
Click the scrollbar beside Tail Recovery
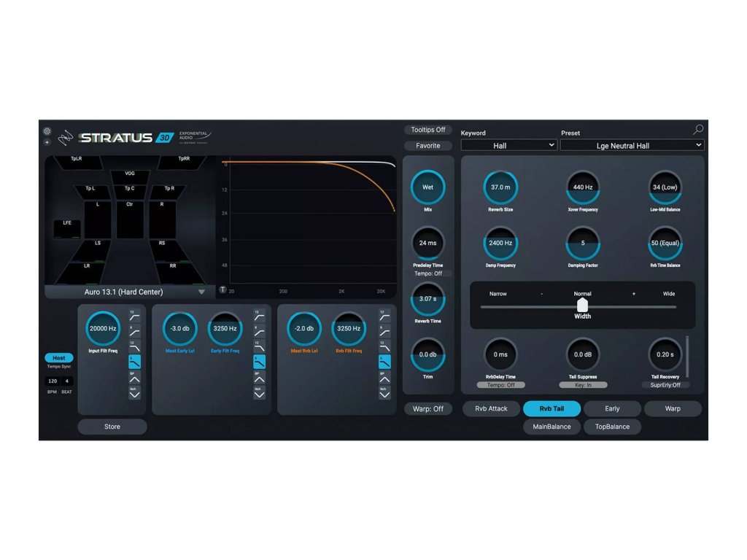tap(687, 356)
